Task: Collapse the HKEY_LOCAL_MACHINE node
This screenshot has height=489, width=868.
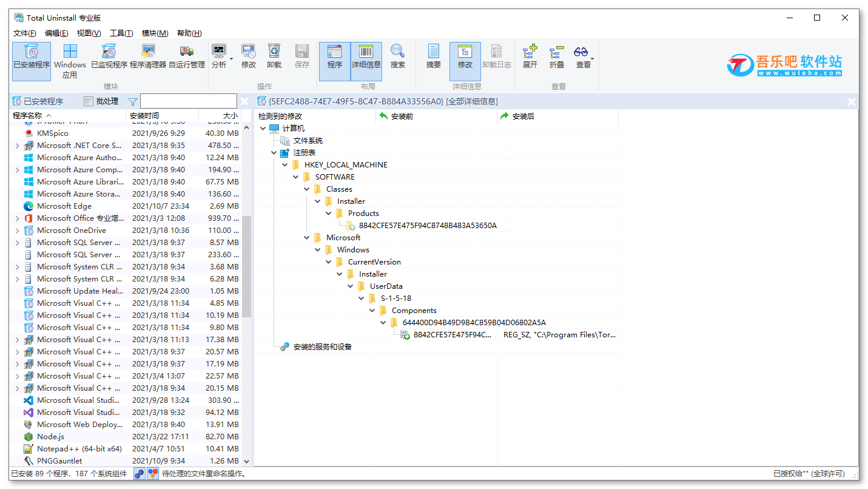Action: pyautogui.click(x=285, y=164)
